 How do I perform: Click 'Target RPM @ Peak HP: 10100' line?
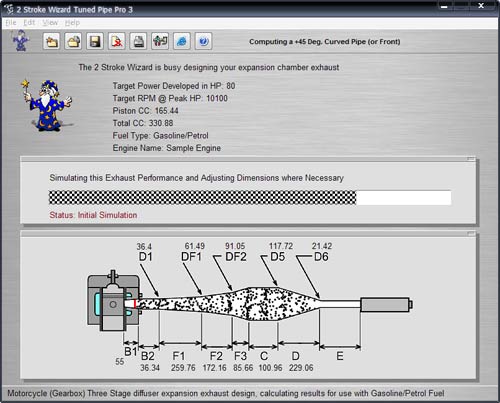click(170, 98)
